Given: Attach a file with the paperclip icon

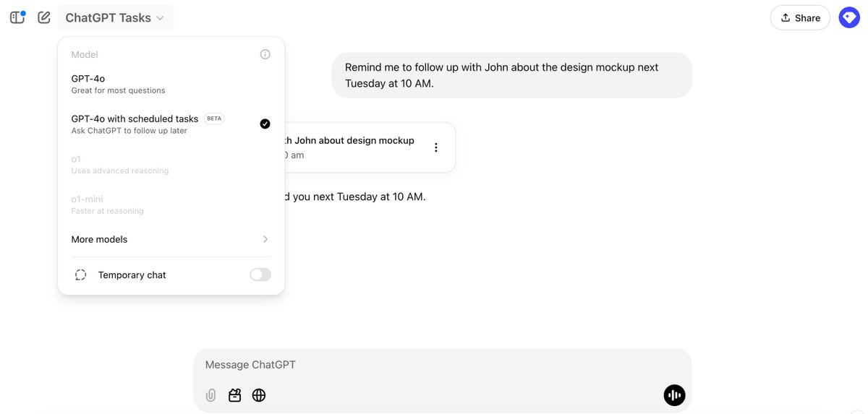Looking at the screenshot, I should (x=210, y=395).
